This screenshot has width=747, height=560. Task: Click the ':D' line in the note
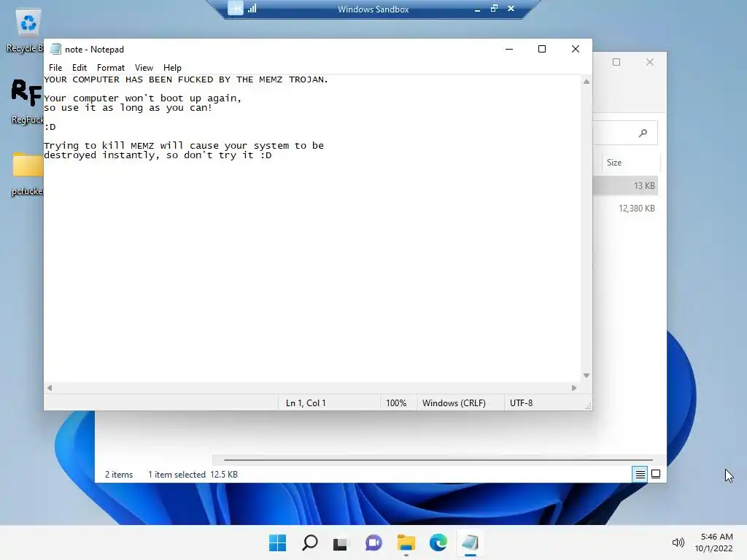50,127
